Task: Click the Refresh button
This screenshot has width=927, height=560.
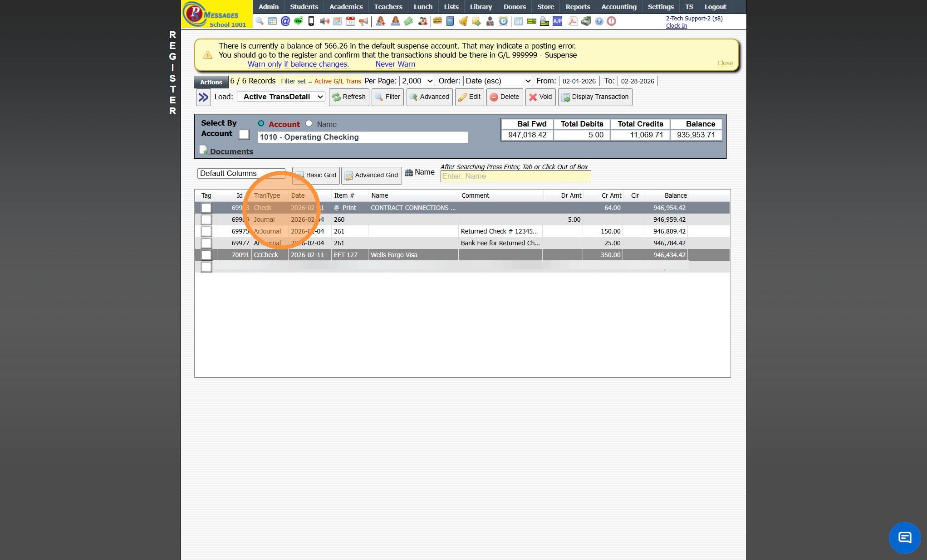Action: [349, 97]
